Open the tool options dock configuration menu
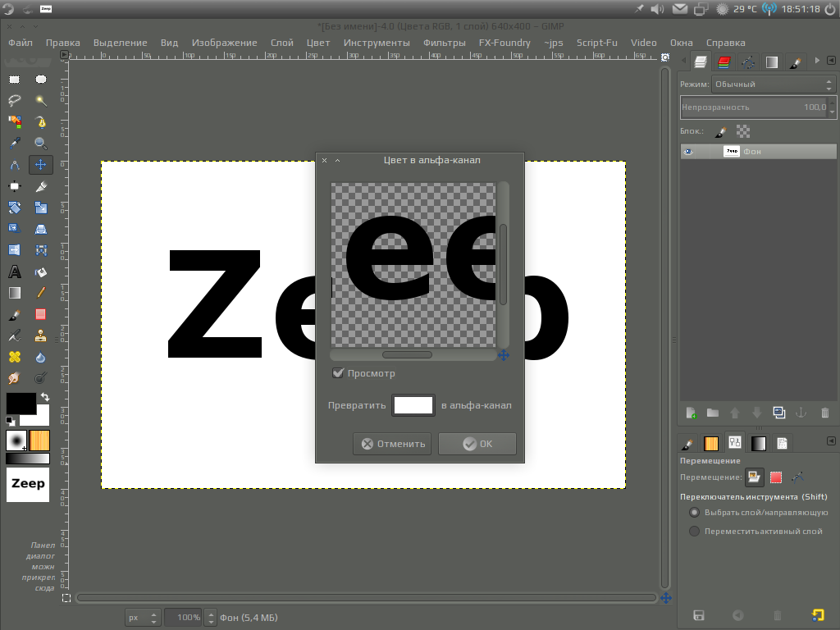The image size is (840, 630). click(x=831, y=441)
